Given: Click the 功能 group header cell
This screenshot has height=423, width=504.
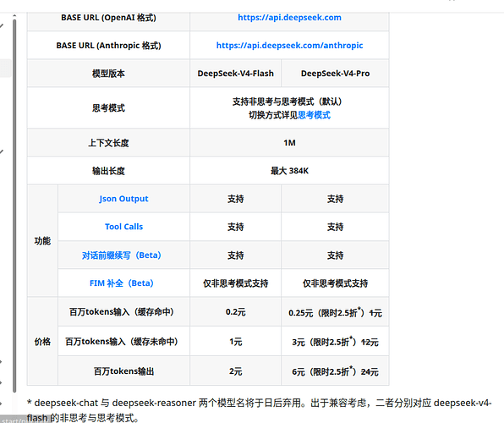Looking at the screenshot, I should [x=42, y=240].
